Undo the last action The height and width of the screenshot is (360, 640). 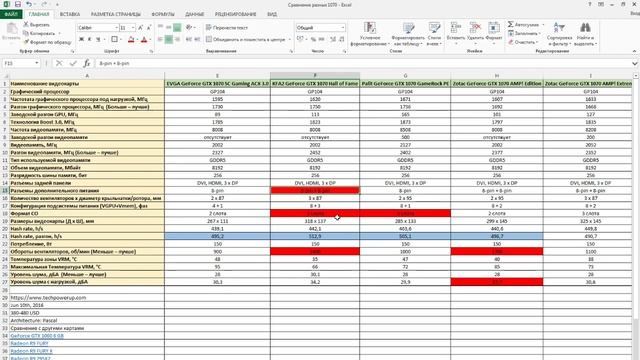(x=29, y=4)
